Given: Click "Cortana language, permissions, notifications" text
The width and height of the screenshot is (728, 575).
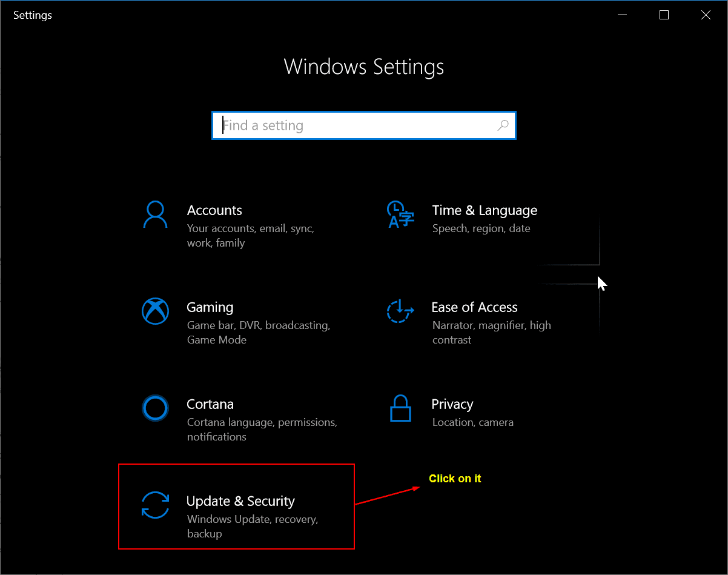Looking at the screenshot, I should tap(262, 430).
